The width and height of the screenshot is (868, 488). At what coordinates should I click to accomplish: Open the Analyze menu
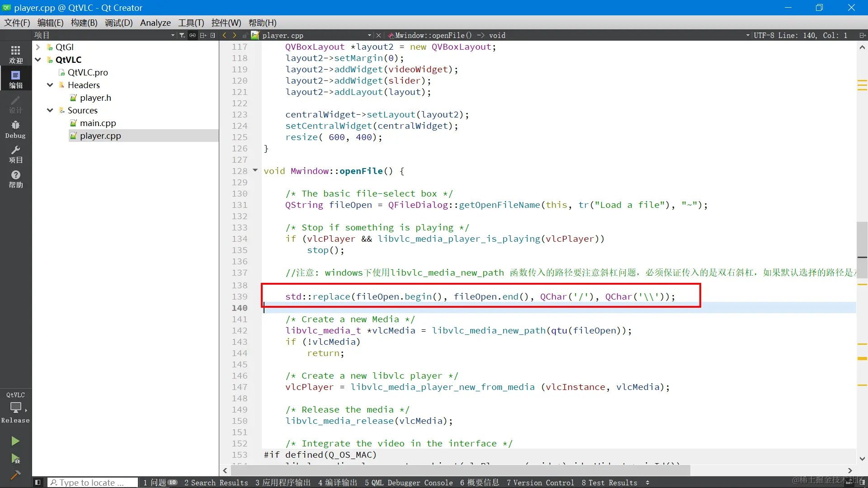(155, 23)
